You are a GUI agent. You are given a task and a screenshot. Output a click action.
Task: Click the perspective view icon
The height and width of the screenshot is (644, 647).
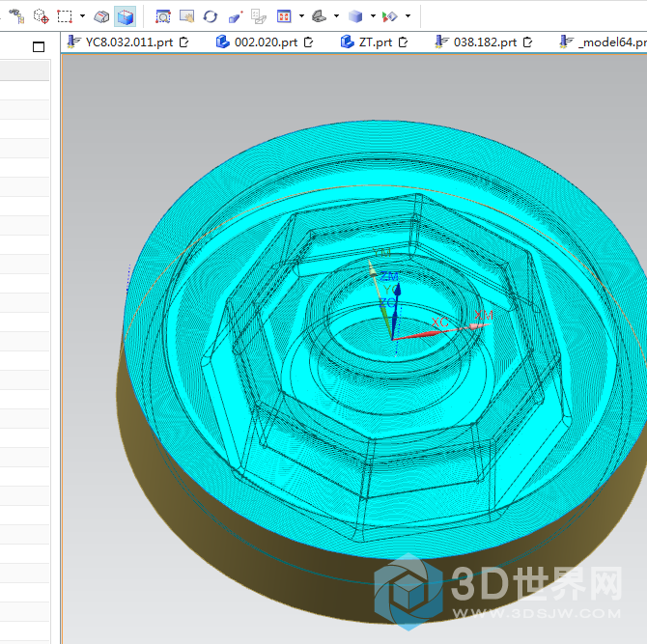pyautogui.click(x=260, y=16)
